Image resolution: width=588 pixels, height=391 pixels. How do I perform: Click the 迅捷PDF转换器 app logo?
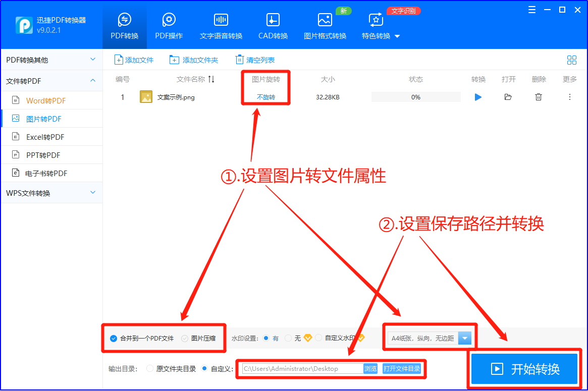point(24,25)
